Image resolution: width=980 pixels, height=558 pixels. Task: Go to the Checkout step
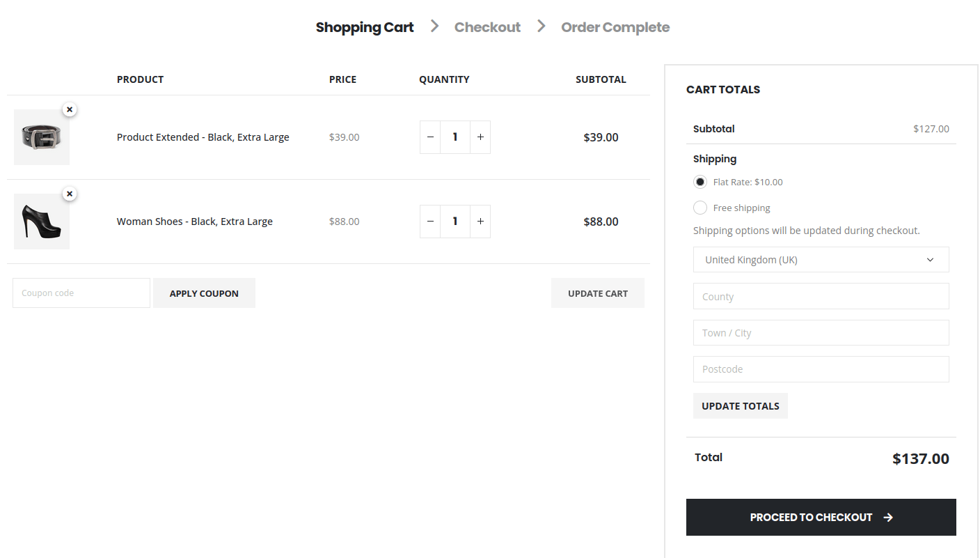tap(487, 26)
